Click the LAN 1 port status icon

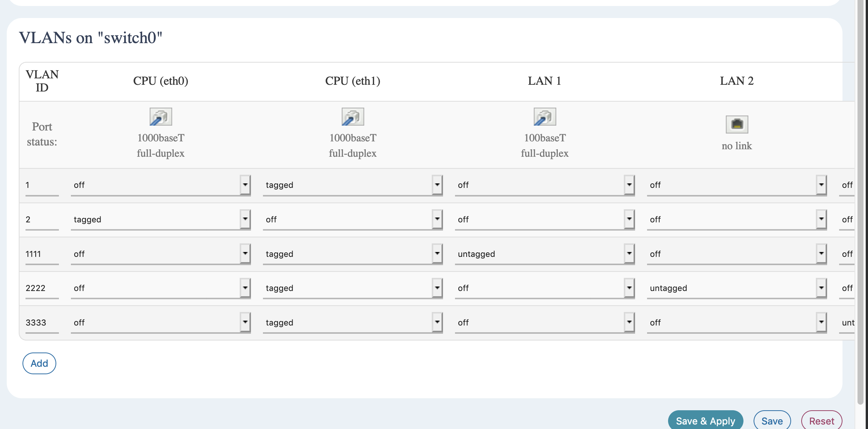(x=545, y=116)
